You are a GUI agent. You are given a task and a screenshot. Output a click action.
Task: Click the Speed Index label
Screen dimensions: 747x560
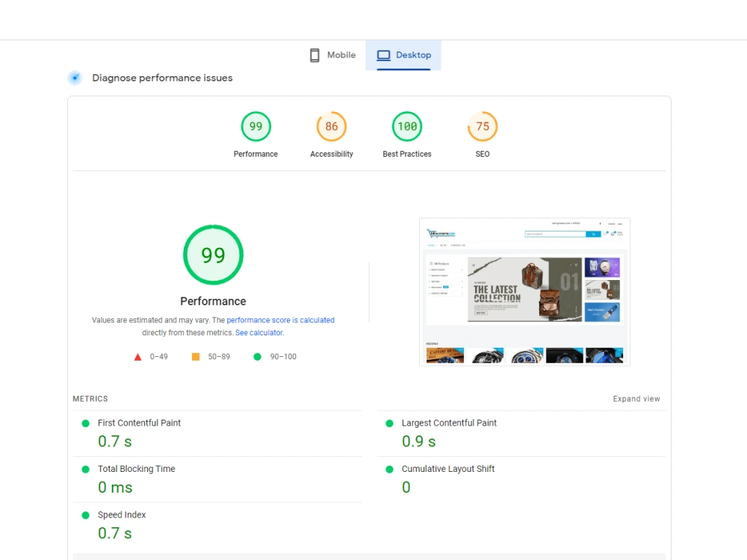(122, 514)
